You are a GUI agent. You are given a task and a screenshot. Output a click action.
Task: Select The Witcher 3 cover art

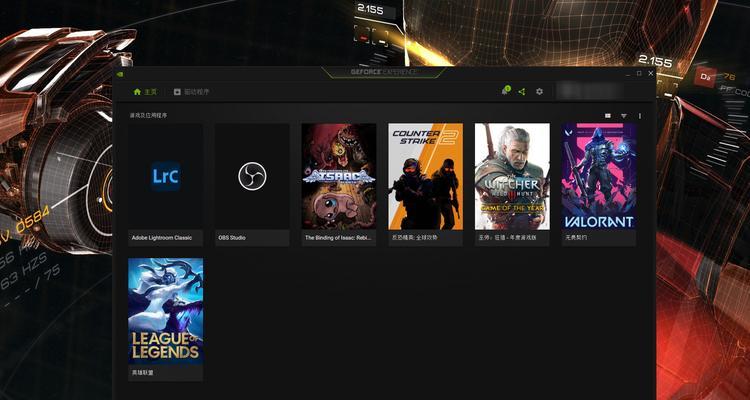pos(512,177)
